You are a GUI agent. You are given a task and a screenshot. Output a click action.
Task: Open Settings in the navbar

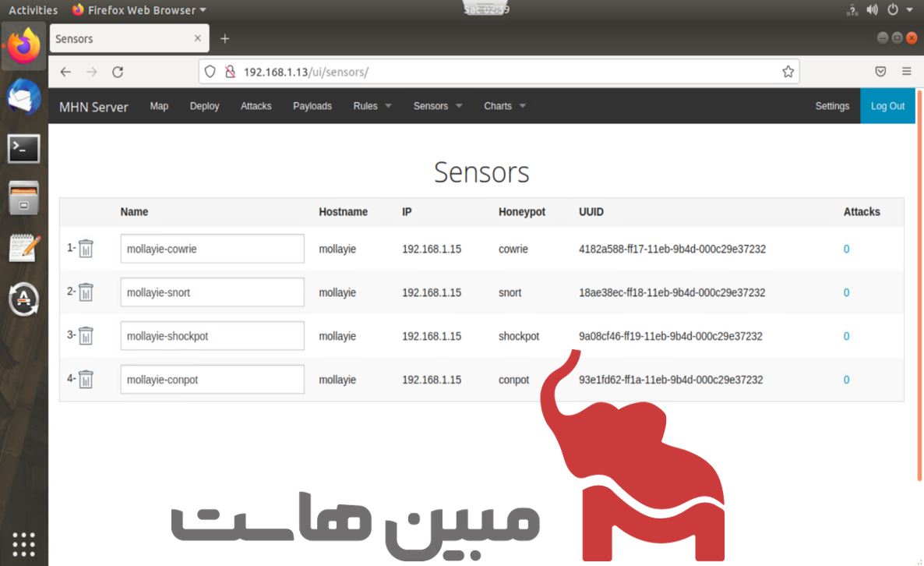832,106
